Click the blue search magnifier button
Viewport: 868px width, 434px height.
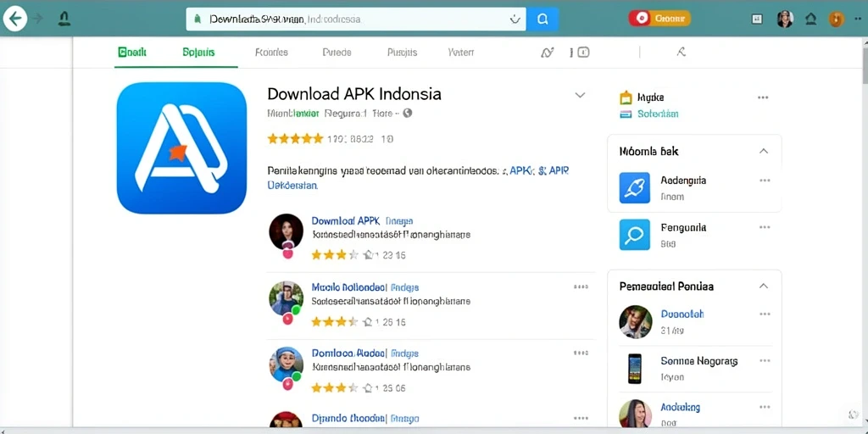tap(542, 19)
